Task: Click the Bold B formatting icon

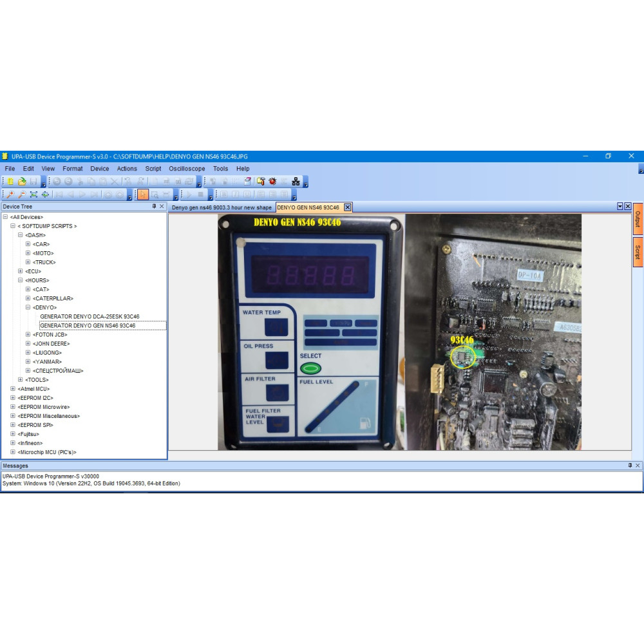Action: pyautogui.click(x=224, y=194)
